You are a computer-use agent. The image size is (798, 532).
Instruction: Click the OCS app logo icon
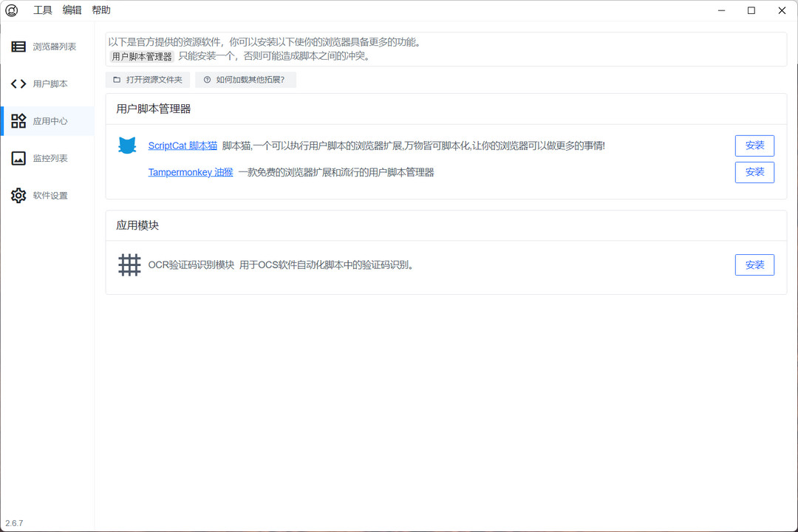click(x=12, y=10)
